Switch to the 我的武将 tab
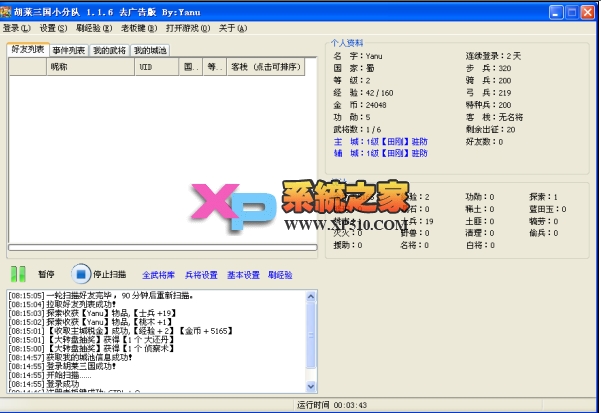Image resolution: width=601 pixels, height=413 pixels. (x=110, y=49)
